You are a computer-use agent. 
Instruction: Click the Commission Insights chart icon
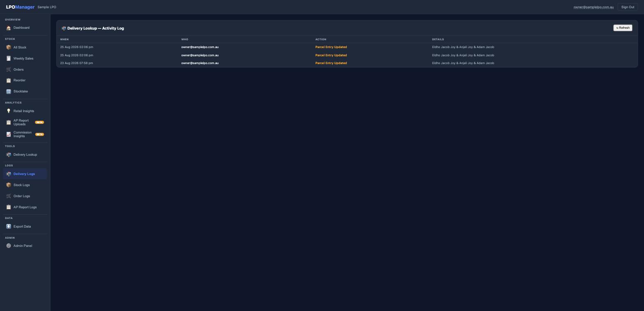[9, 134]
